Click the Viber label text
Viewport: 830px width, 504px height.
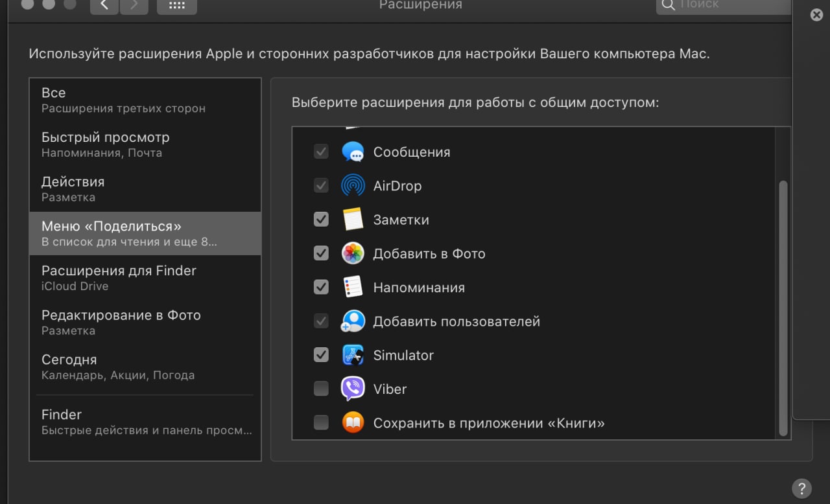(390, 389)
